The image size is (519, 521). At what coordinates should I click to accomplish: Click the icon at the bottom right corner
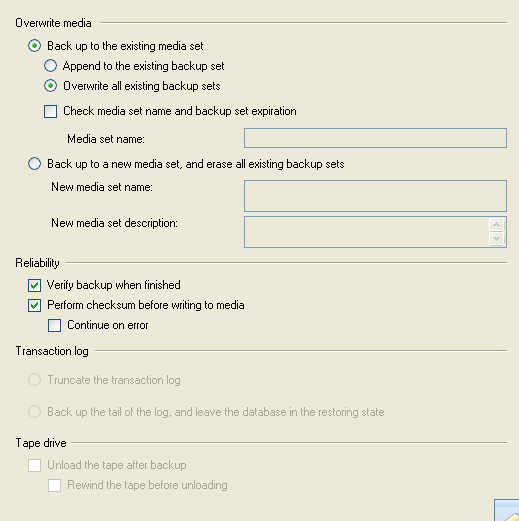(507, 510)
